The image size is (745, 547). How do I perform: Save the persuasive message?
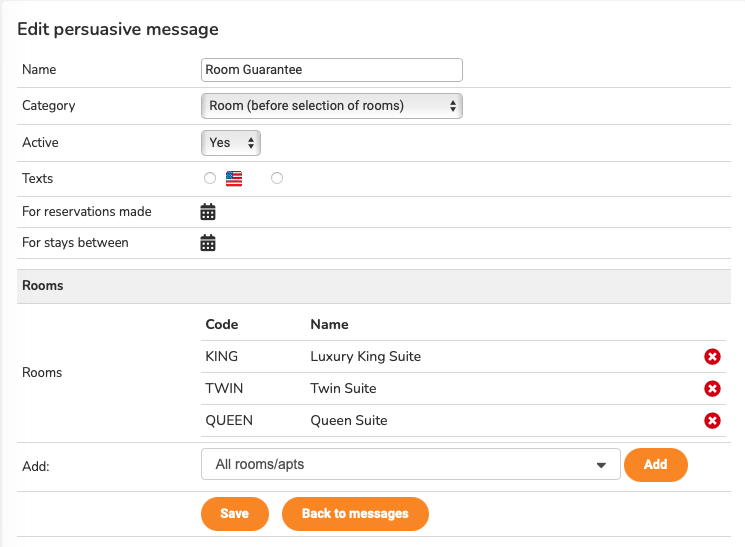coord(235,513)
